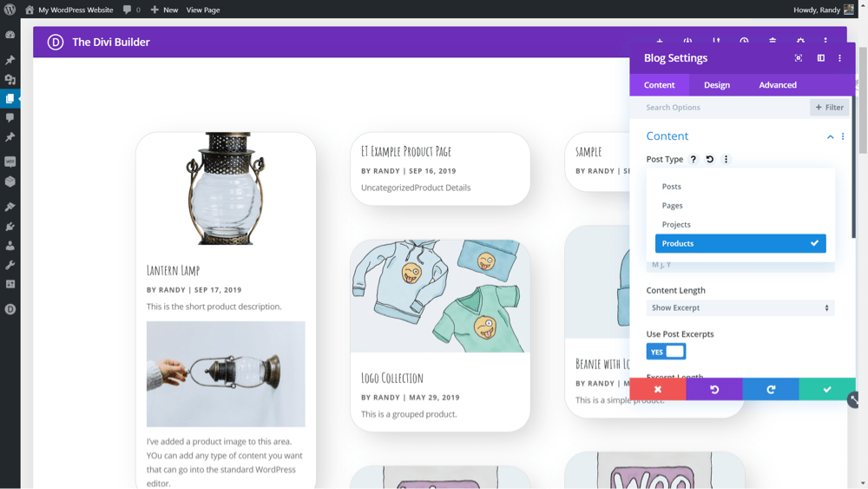Open the Content Length Show Excerpt dropdown
The image size is (868, 489).
click(x=740, y=308)
